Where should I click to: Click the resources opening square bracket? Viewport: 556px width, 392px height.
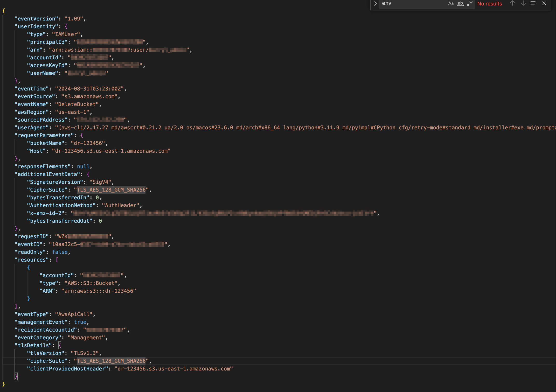click(57, 260)
